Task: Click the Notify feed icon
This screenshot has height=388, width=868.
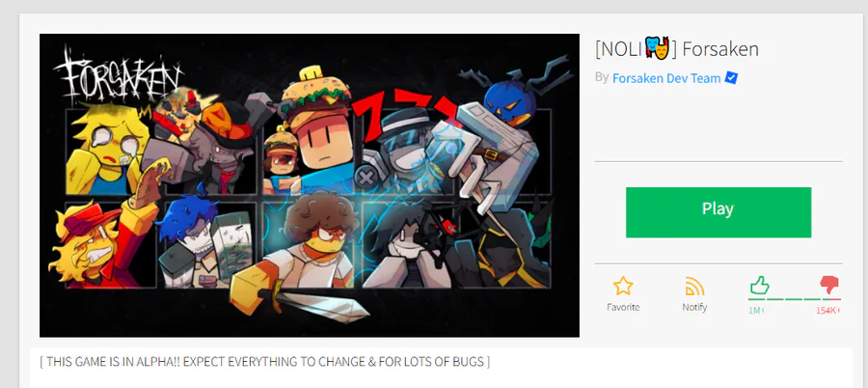Action: coord(694,286)
